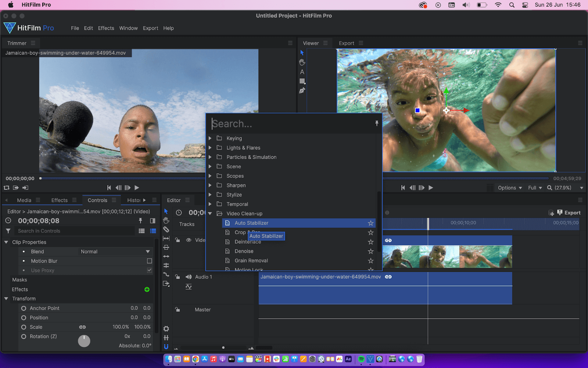Enable Anchor Point keyframe circle
588x368 pixels.
(24, 308)
